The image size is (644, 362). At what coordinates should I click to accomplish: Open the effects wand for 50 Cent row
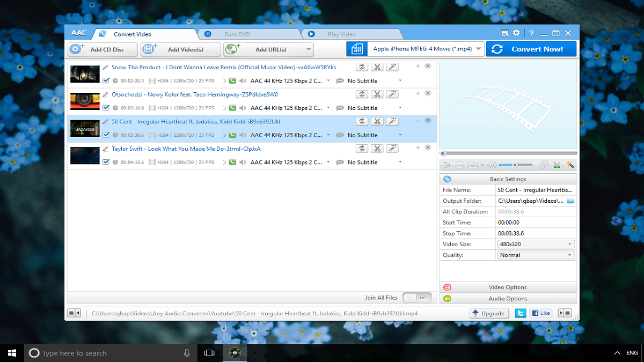coord(392,121)
